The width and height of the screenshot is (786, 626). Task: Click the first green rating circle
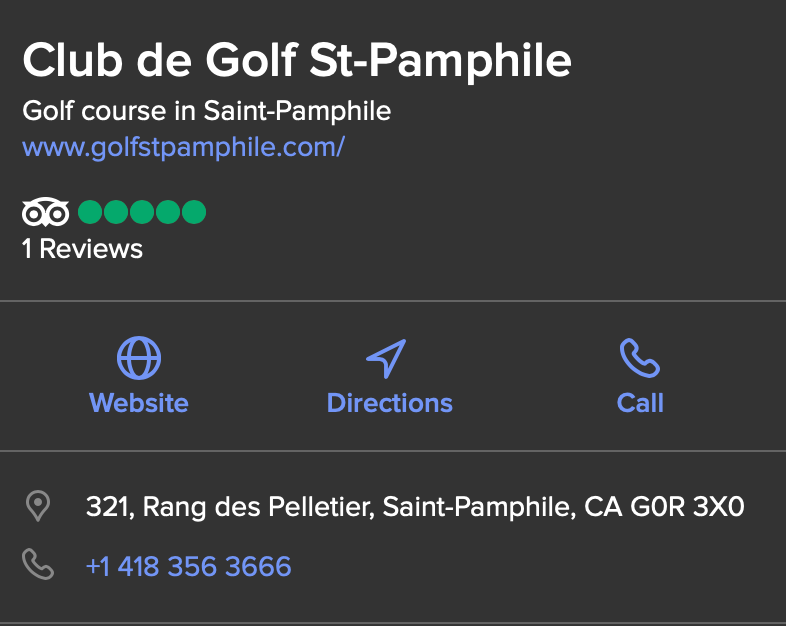point(90,212)
